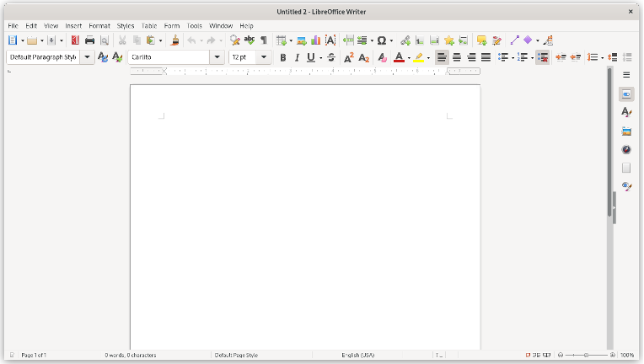Click Default Page Style in status bar

(236, 356)
